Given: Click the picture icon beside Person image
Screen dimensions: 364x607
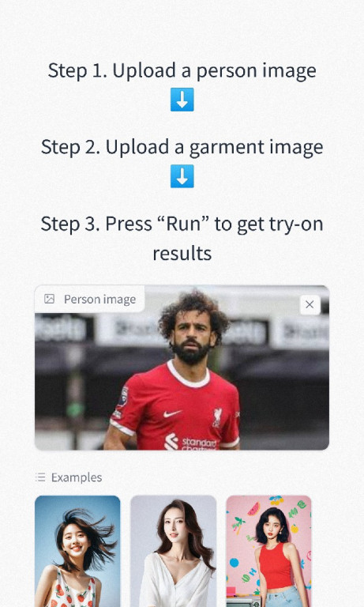Looking at the screenshot, I should pyautogui.click(x=49, y=299).
